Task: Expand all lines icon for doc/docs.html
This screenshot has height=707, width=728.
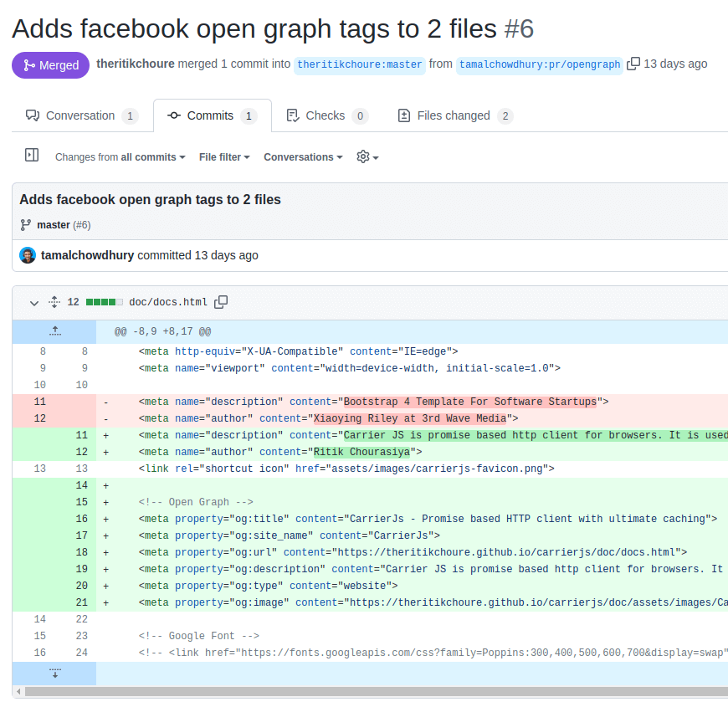Action: (x=54, y=302)
